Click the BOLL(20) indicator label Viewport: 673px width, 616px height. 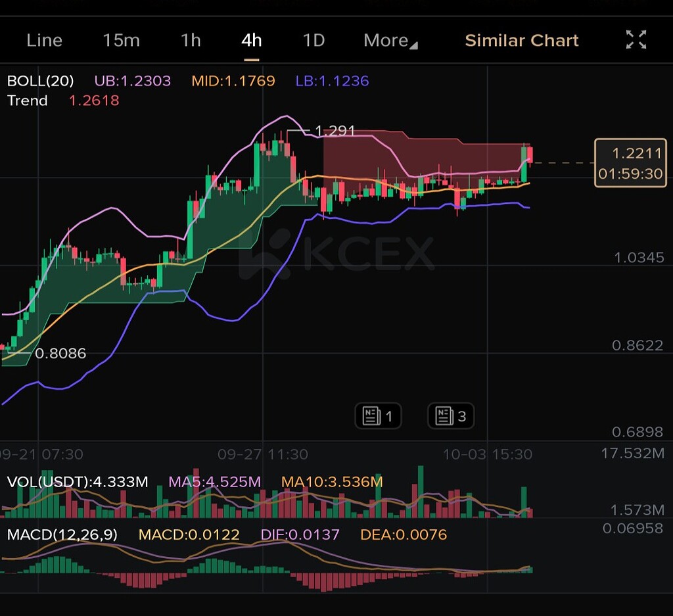click(40, 81)
